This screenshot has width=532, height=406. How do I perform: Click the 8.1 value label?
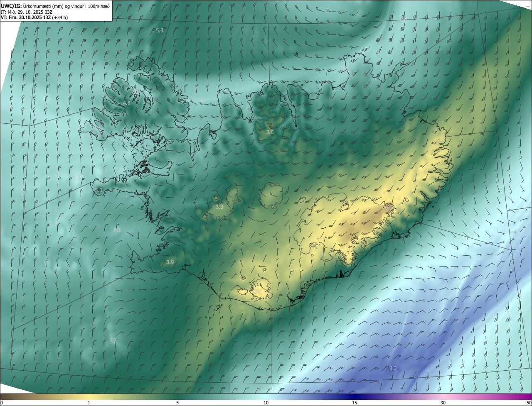[117, 230]
